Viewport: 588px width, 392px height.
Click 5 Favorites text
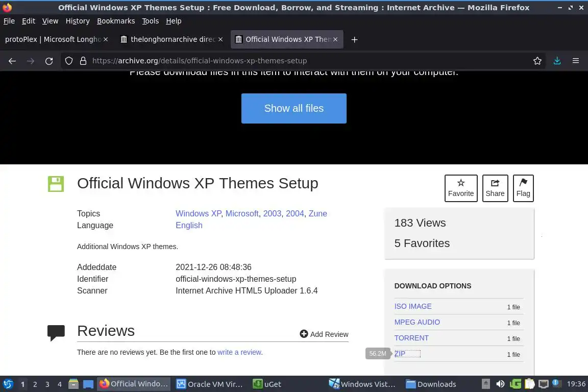(x=422, y=243)
